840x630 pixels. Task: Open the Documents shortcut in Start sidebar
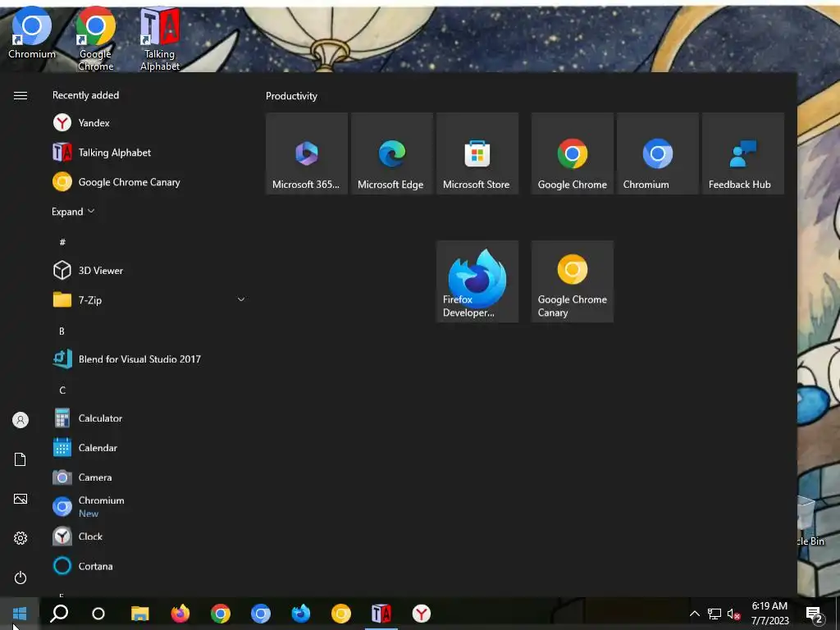pos(21,459)
